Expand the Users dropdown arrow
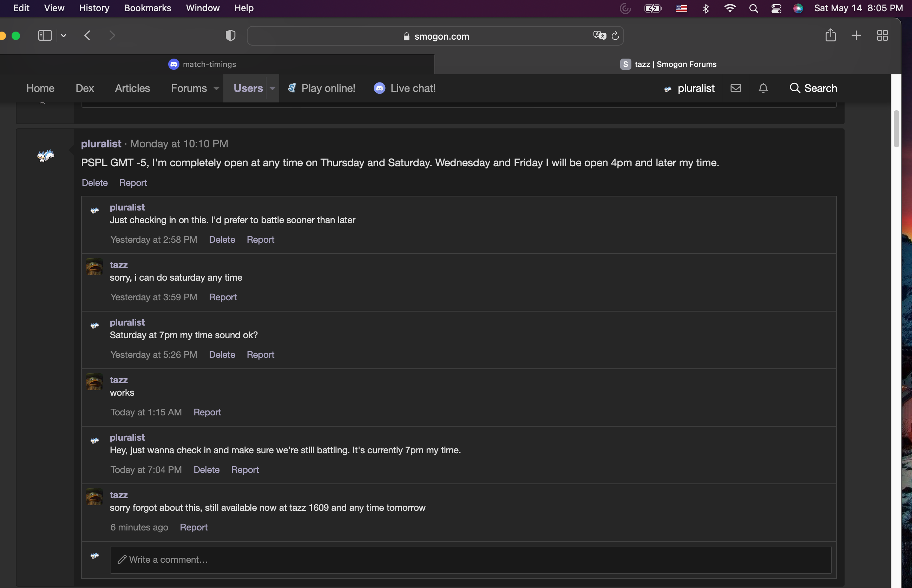 coord(273,88)
